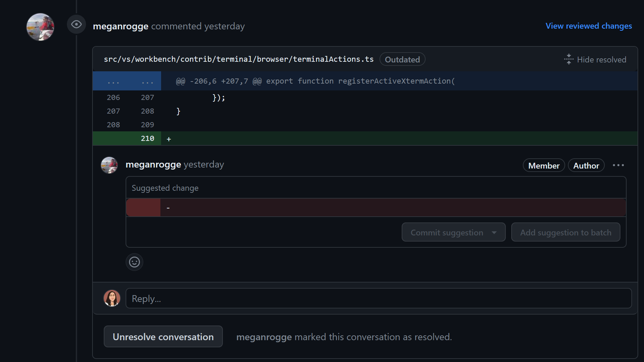This screenshot has height=362, width=644.
Task: Click the Outdated badge on the file header
Action: pyautogui.click(x=402, y=59)
